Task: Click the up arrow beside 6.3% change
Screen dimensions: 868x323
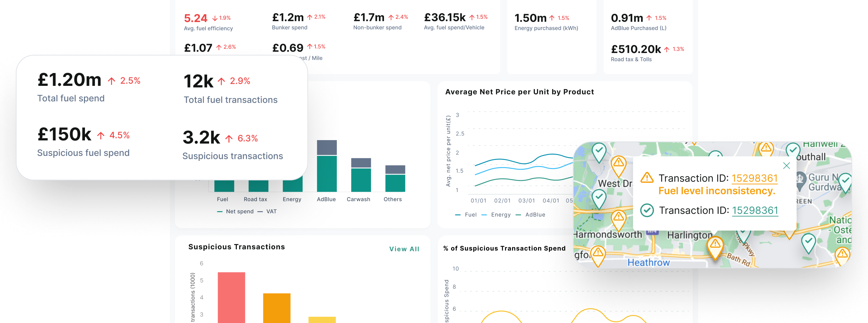Action: (229, 138)
